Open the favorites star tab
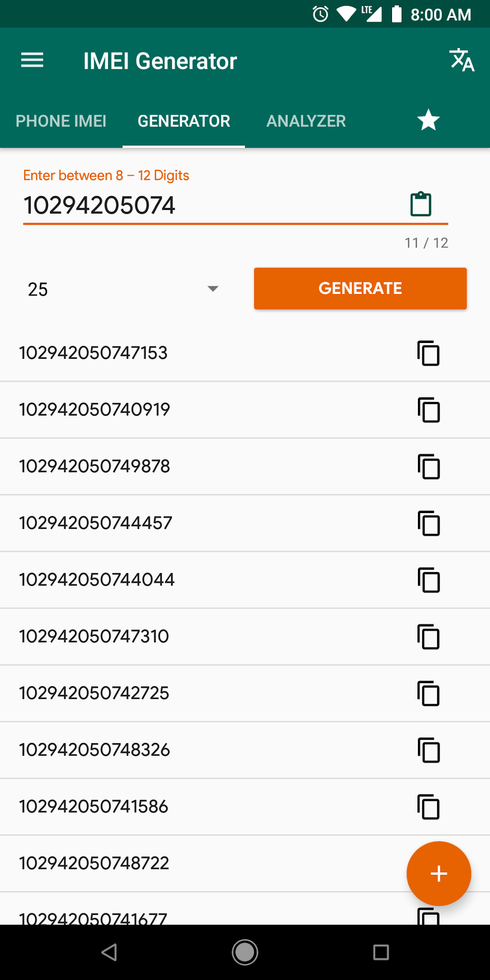 [x=428, y=120]
